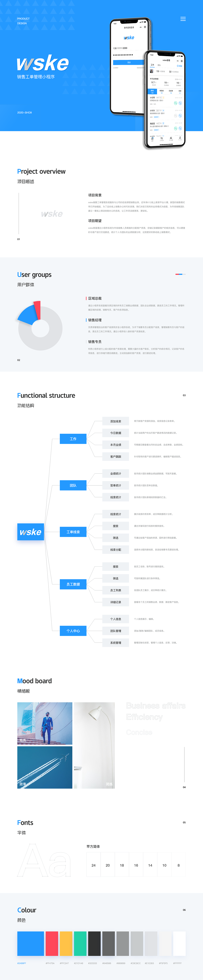Image resolution: width=203 pixels, height=980 pixels.
Task: Tap the 添加 add icon on phone
Action: click(179, 66)
